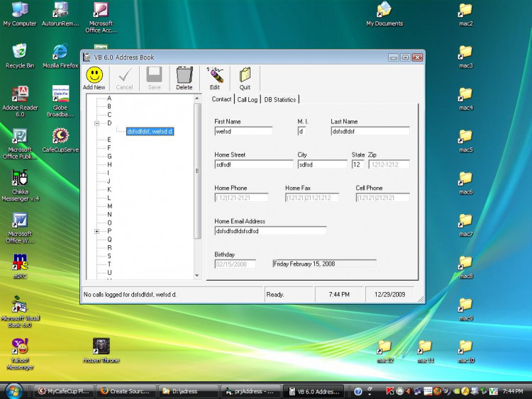The width and height of the screenshot is (532, 399).
Task: Open the My Computer desktop icon
Action: click(20, 14)
